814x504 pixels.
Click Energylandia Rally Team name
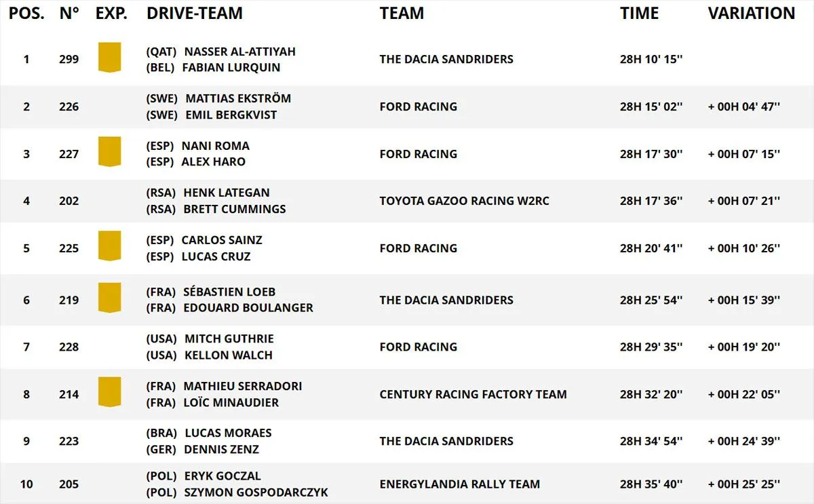coord(459,484)
